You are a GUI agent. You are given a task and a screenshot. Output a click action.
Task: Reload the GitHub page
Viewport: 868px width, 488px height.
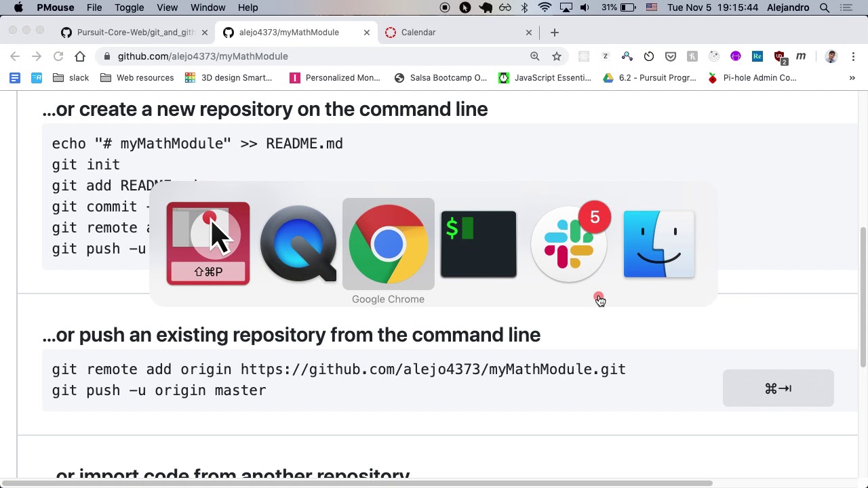tap(58, 56)
